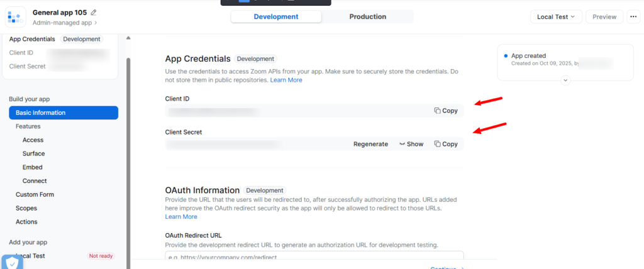The height and width of the screenshot is (269, 644).
Task: Open Learn More link under App Credentials
Action: (286, 80)
